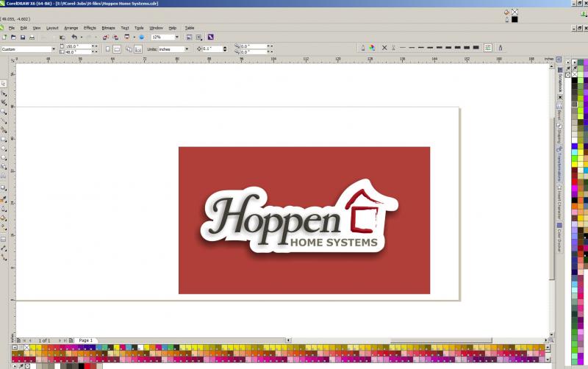588x369 pixels.
Task: Select the Table tool in toolbox
Action: (x=4, y=239)
